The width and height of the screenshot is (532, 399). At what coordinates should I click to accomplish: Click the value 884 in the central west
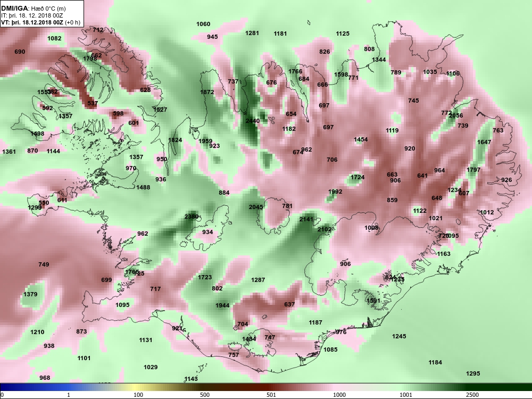coord(224,193)
